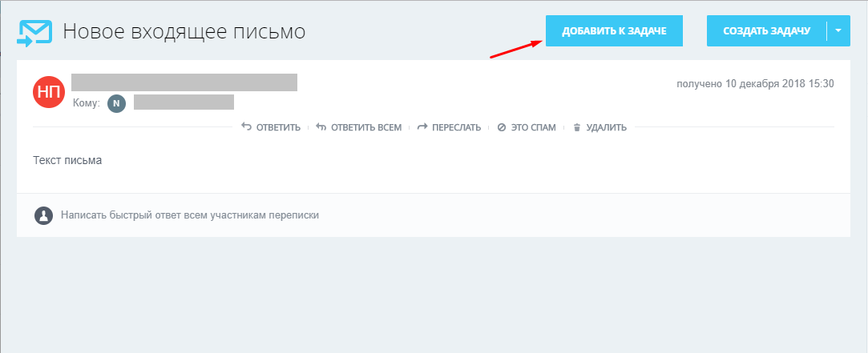The height and width of the screenshot is (353, 868).
Task: Click the reply-all arrows icon
Action: [321, 127]
